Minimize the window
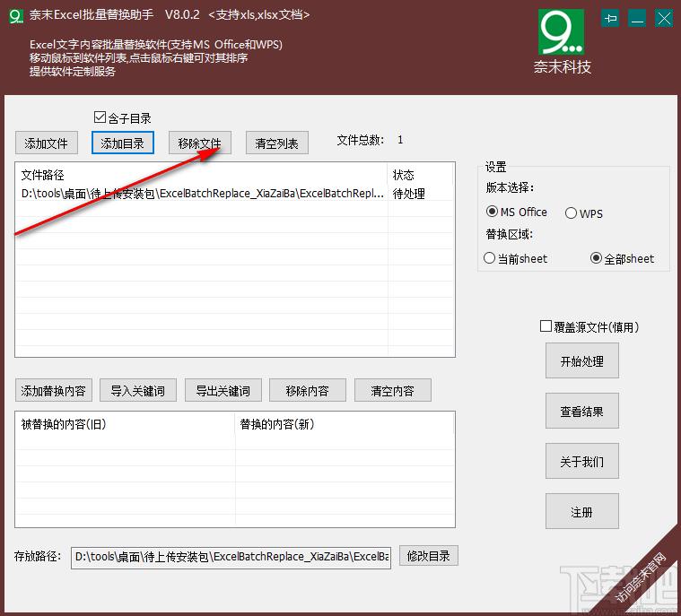The width and height of the screenshot is (681, 616). (637, 18)
